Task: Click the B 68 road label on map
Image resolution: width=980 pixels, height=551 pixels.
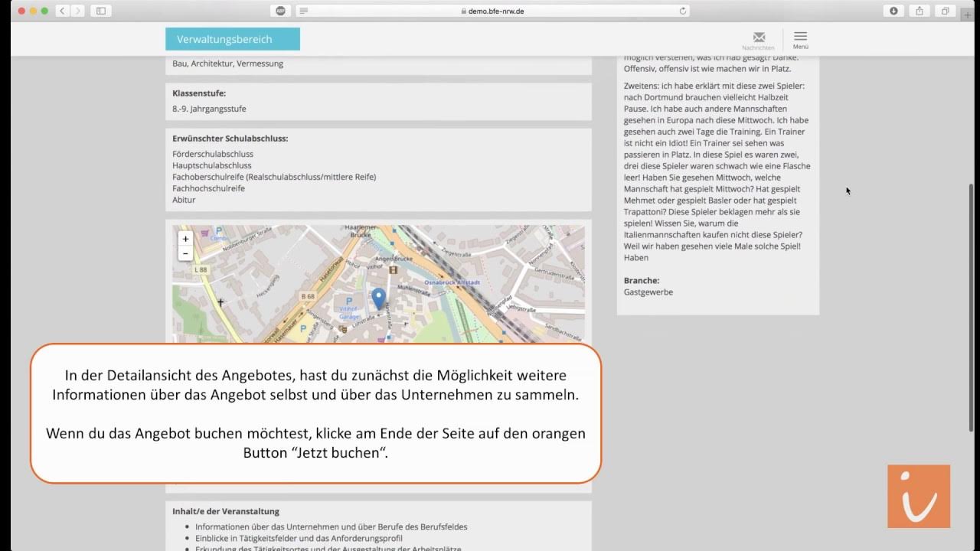Action: (x=308, y=296)
